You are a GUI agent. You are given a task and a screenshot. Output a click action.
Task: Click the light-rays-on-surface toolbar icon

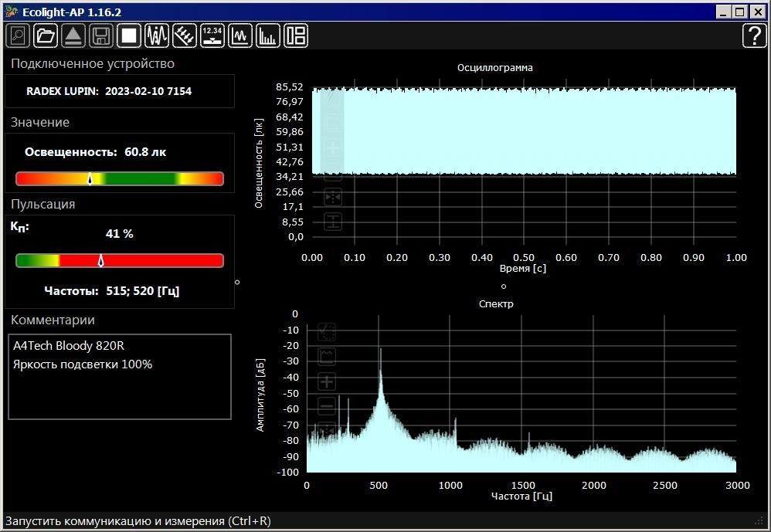[185, 36]
